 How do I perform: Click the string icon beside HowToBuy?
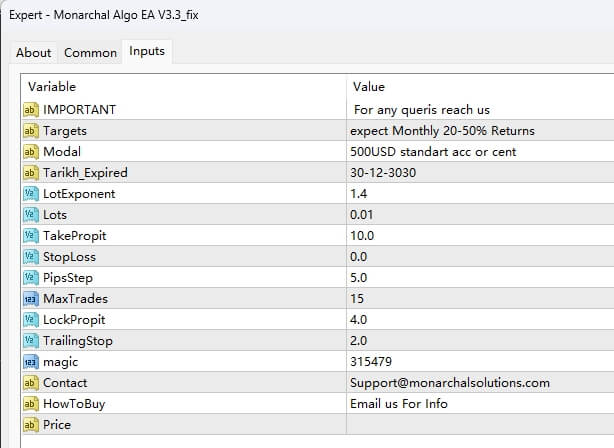[x=31, y=404]
